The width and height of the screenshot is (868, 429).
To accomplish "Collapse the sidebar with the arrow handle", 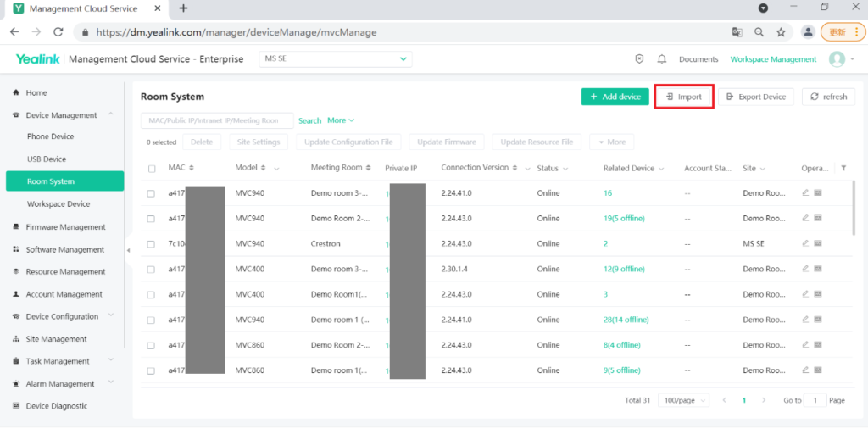I will 128,250.
